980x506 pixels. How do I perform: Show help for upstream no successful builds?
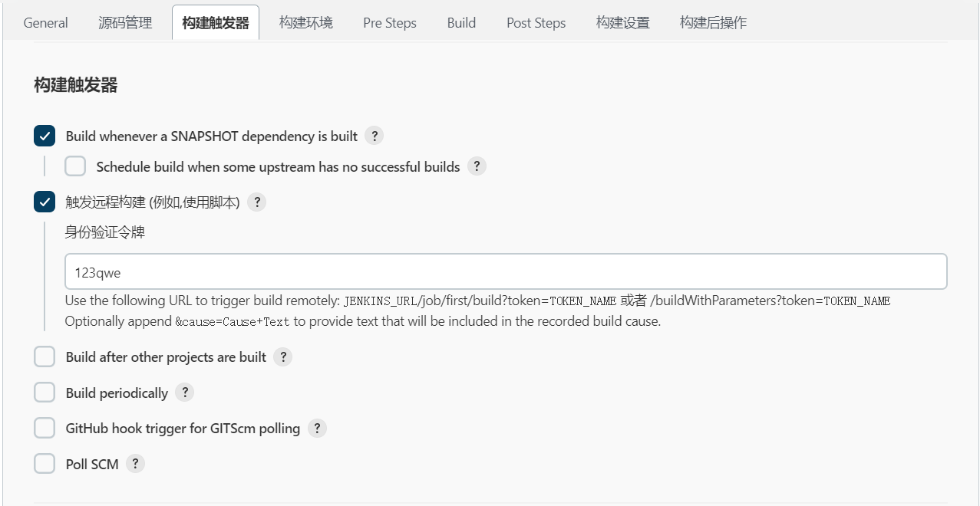click(x=477, y=166)
